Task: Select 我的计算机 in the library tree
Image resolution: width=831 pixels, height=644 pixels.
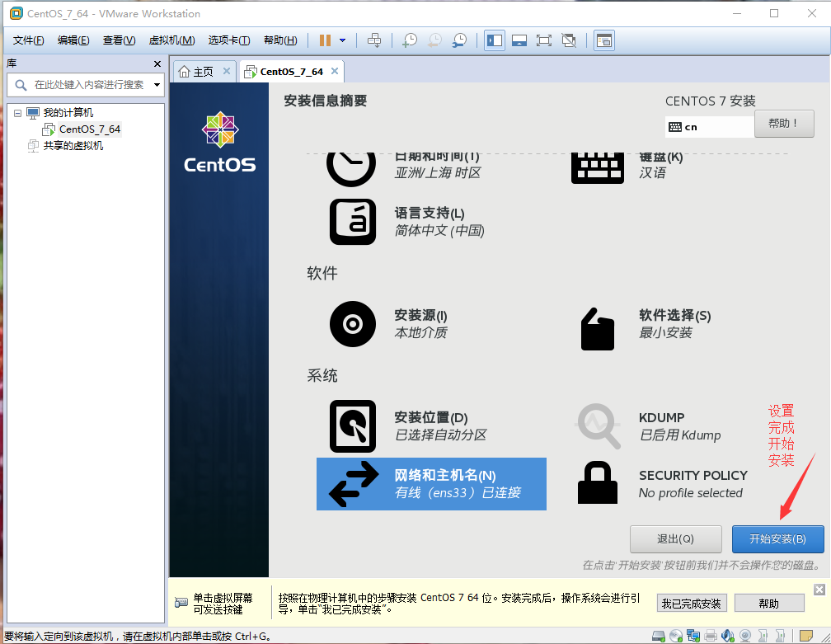Action: [68, 113]
